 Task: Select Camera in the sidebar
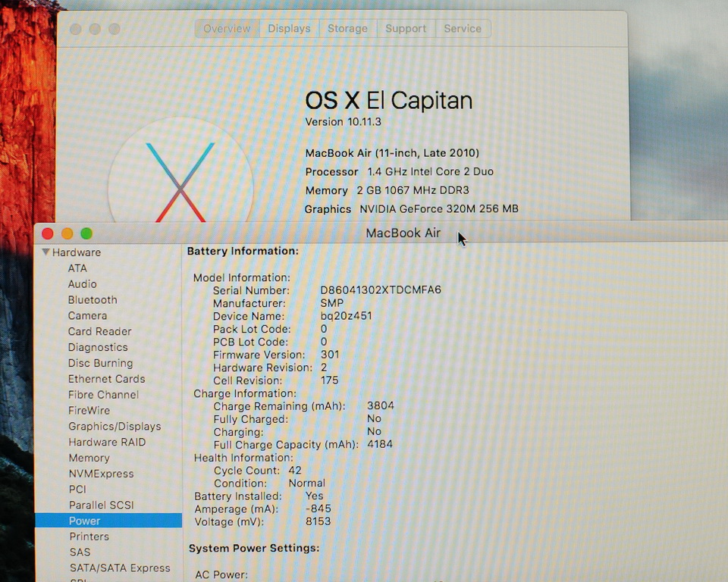(87, 315)
